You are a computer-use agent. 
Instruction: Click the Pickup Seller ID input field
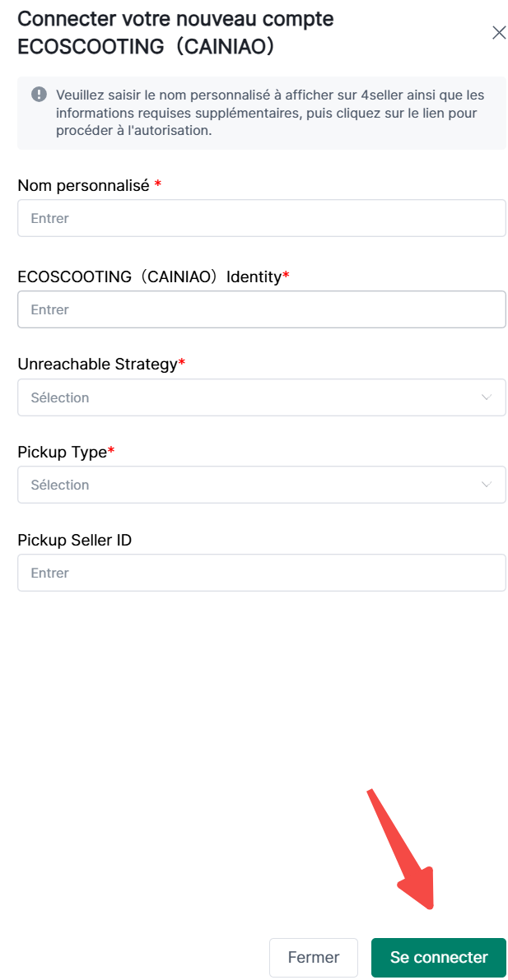click(261, 573)
